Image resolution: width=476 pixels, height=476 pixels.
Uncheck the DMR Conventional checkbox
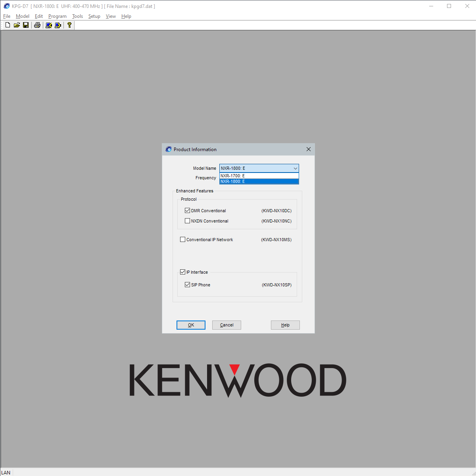coord(187,211)
